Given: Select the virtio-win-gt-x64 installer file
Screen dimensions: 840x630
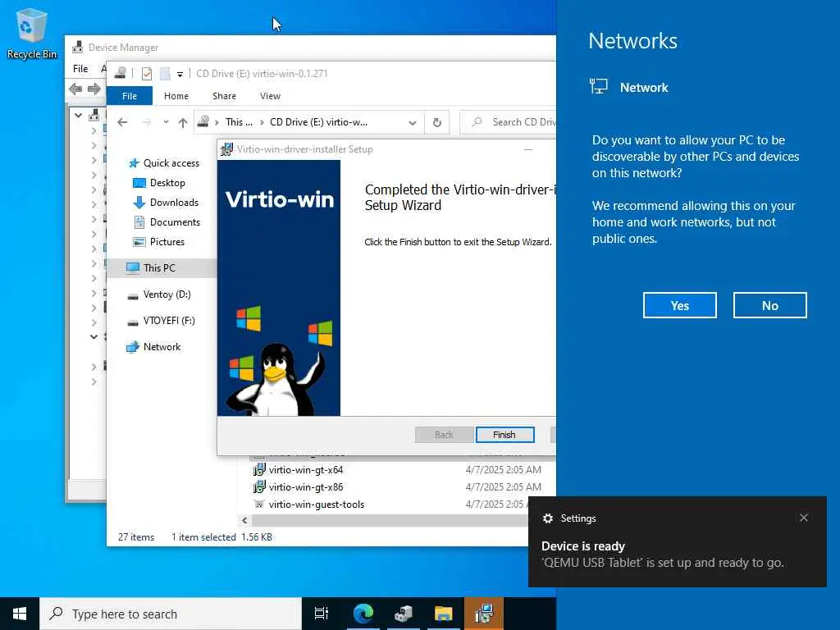Looking at the screenshot, I should tap(305, 470).
